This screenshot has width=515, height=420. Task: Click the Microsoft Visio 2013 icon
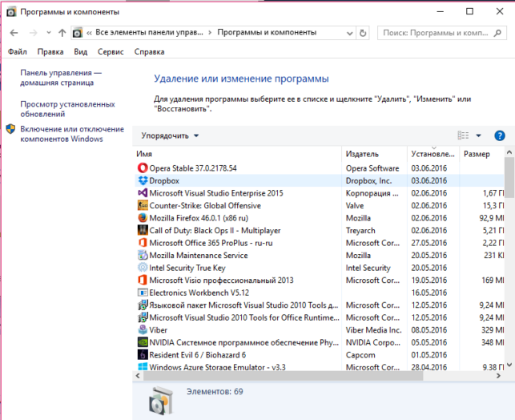click(x=143, y=280)
